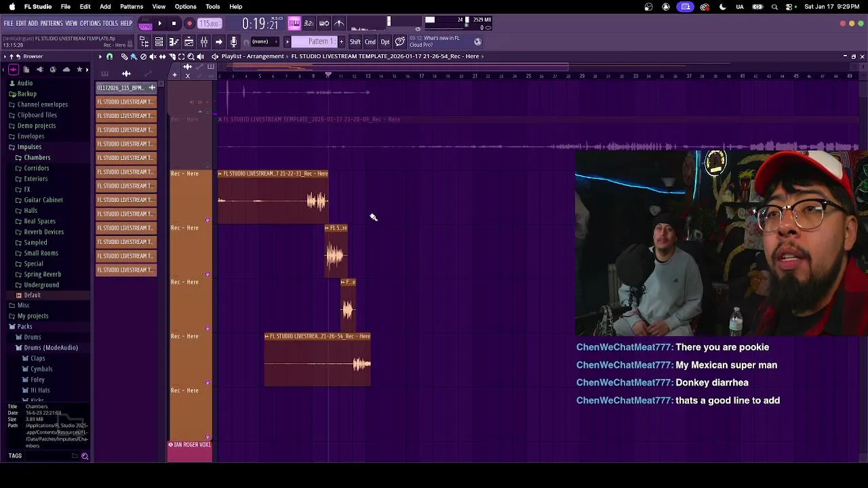Mute the first orange Rec - Here track
868x488 pixels.
(208, 220)
